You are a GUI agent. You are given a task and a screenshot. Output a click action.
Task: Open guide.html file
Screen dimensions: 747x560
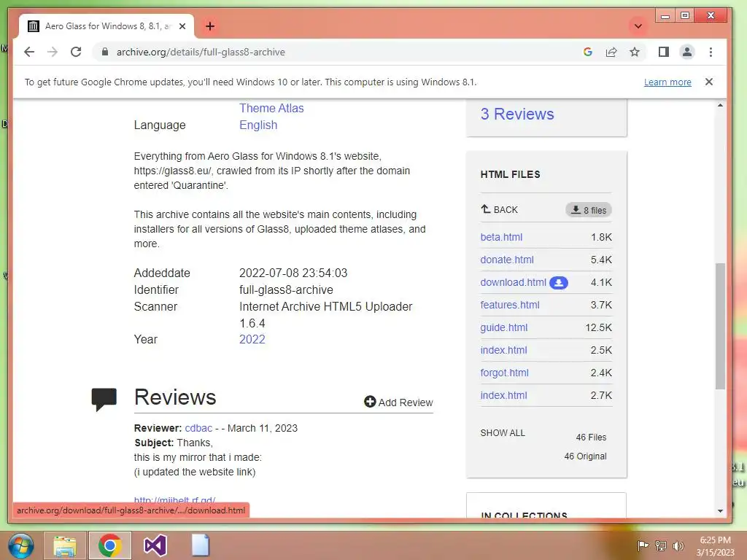504,327
